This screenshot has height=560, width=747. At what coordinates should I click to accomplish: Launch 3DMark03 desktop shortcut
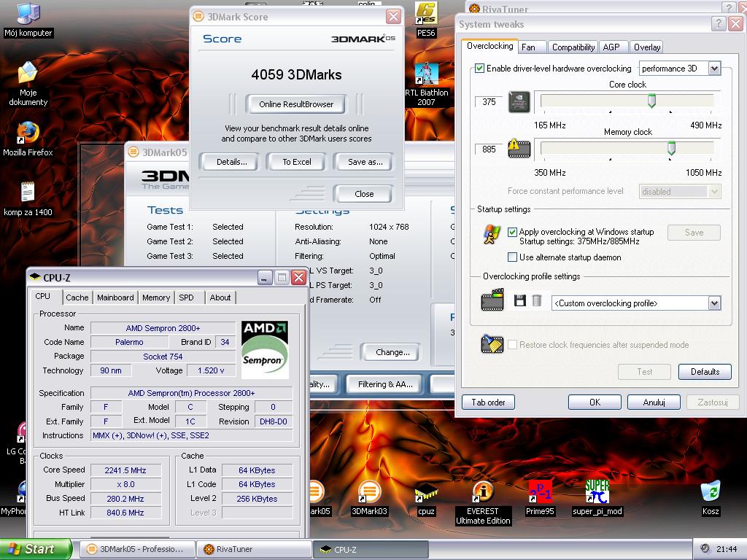369,499
